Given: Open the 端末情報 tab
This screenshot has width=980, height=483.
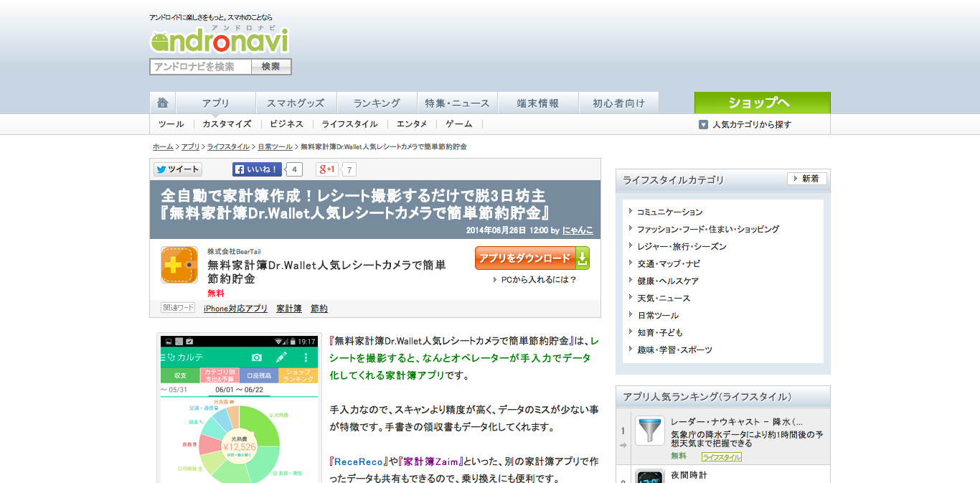Looking at the screenshot, I should click(x=538, y=103).
